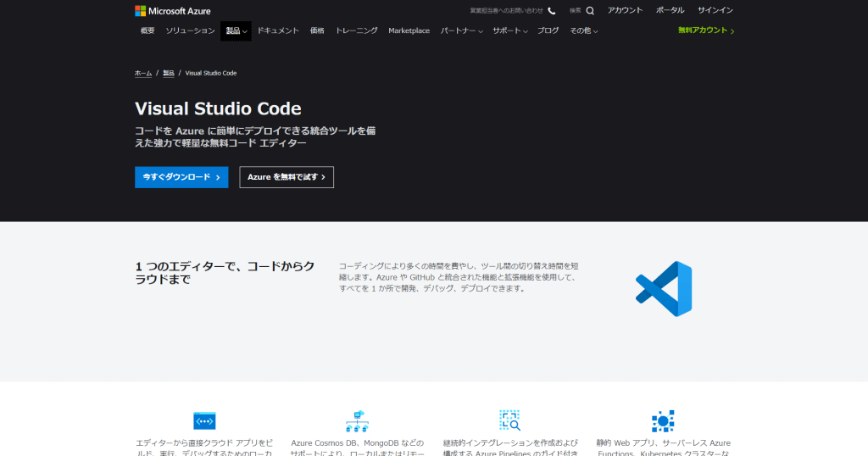Image resolution: width=868 pixels, height=456 pixels.
Task: Open the ドキュメント menu item
Action: [x=278, y=31]
